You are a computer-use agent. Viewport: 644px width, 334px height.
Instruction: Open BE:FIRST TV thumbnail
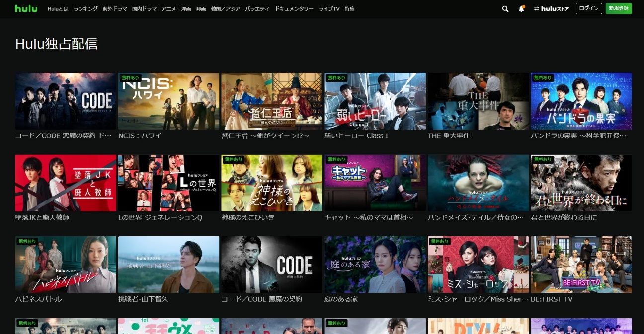(x=581, y=265)
